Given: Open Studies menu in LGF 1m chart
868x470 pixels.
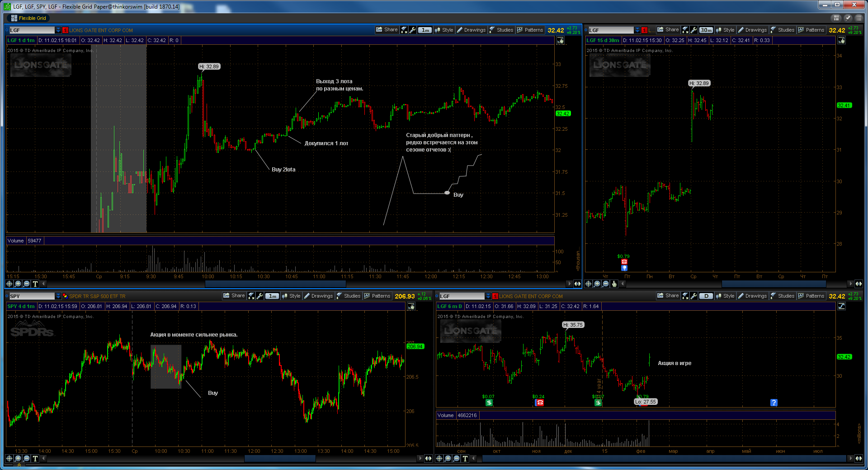Looking at the screenshot, I should coord(501,30).
